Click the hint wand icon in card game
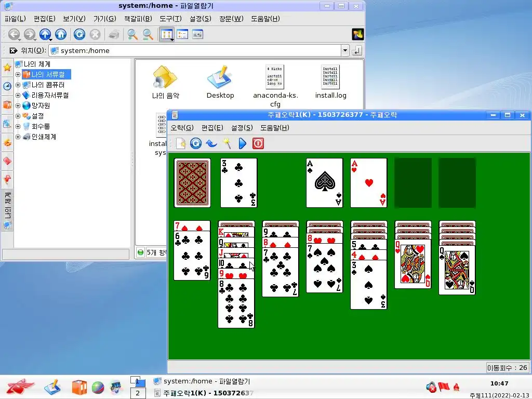532x399 pixels. point(227,143)
